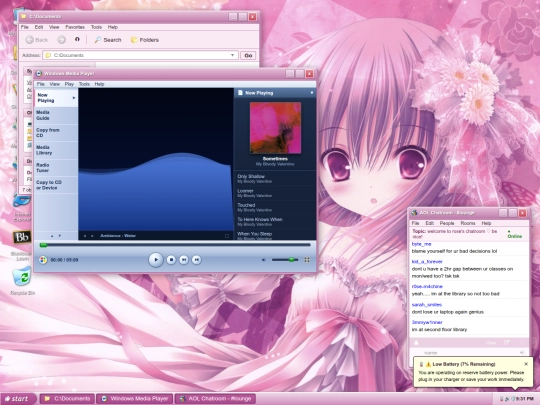The width and height of the screenshot is (540, 405).
Task: Open the Play menu in Media Player
Action: [x=69, y=84]
